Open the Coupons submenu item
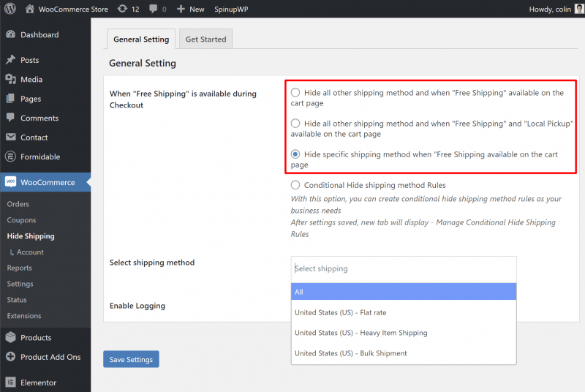585x392 pixels. click(21, 220)
